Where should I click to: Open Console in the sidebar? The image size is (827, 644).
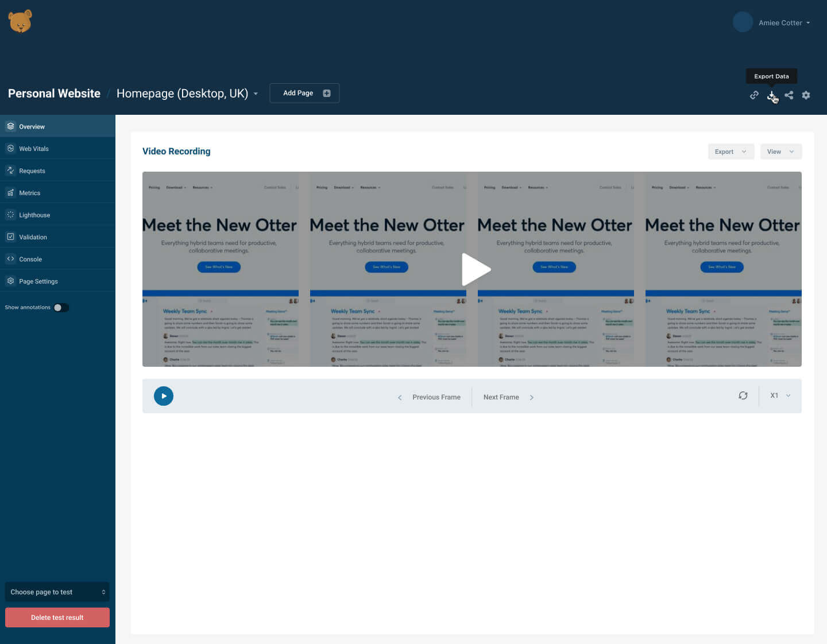[57, 259]
